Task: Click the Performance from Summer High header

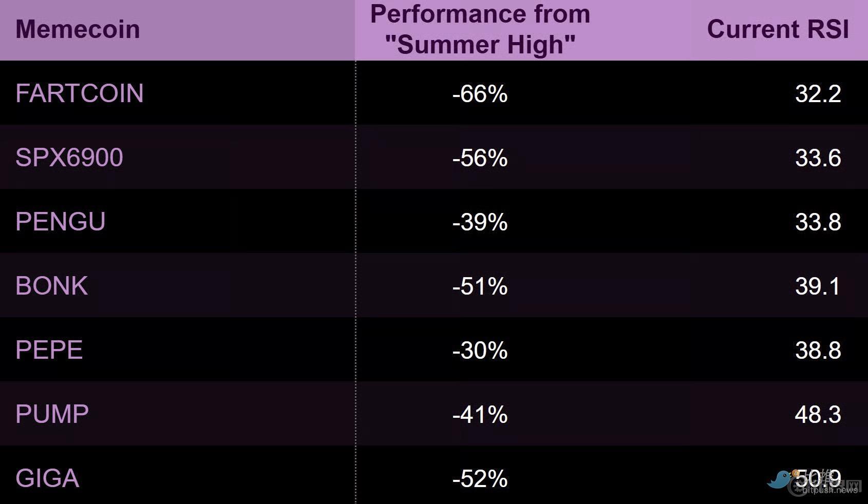Action: click(x=480, y=29)
